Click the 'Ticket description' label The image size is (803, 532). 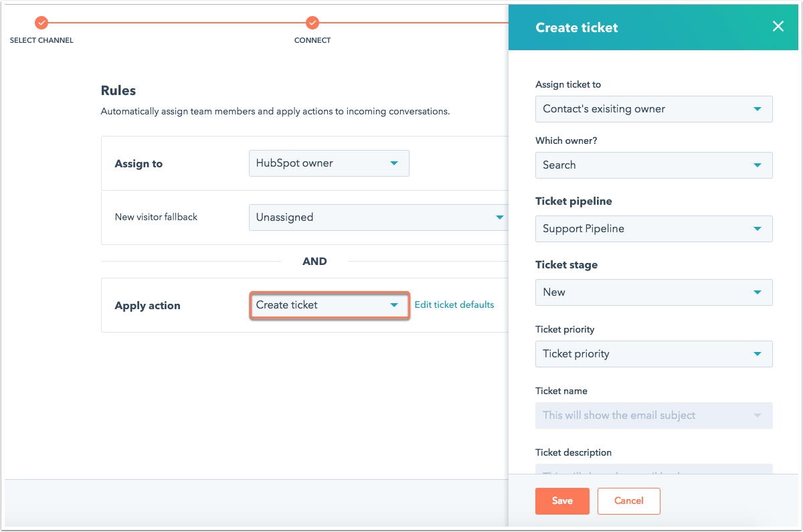coord(573,453)
